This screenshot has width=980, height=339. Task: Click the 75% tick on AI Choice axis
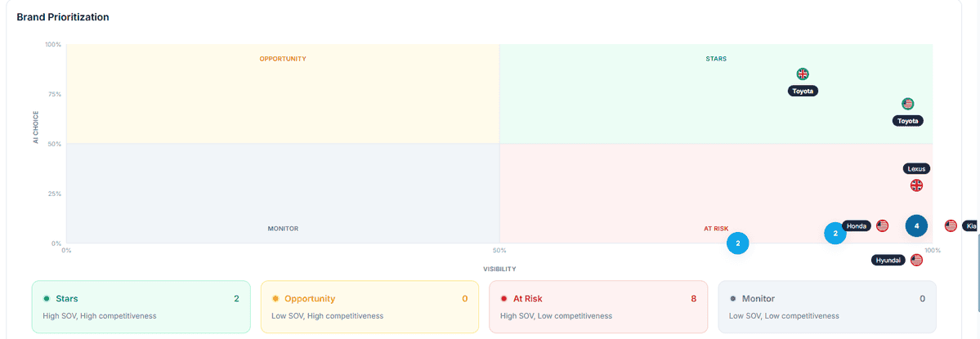54,94
